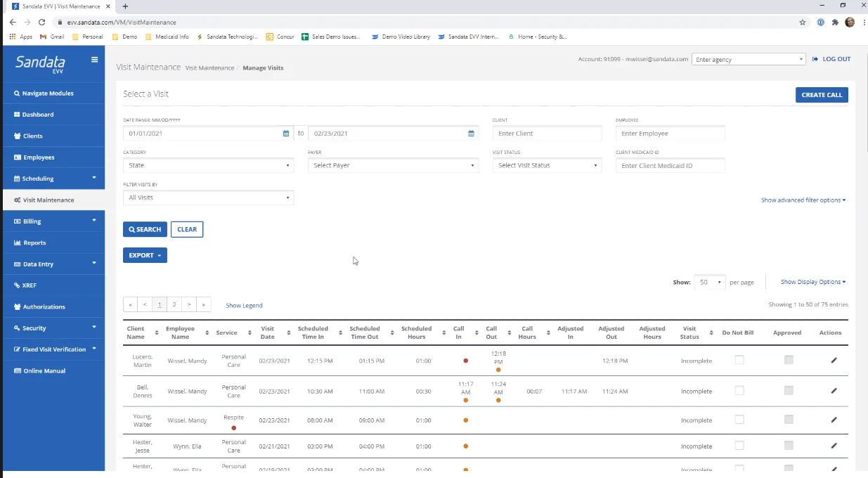Click the Enter Employee input field
The width and height of the screenshot is (868, 478).
click(669, 133)
